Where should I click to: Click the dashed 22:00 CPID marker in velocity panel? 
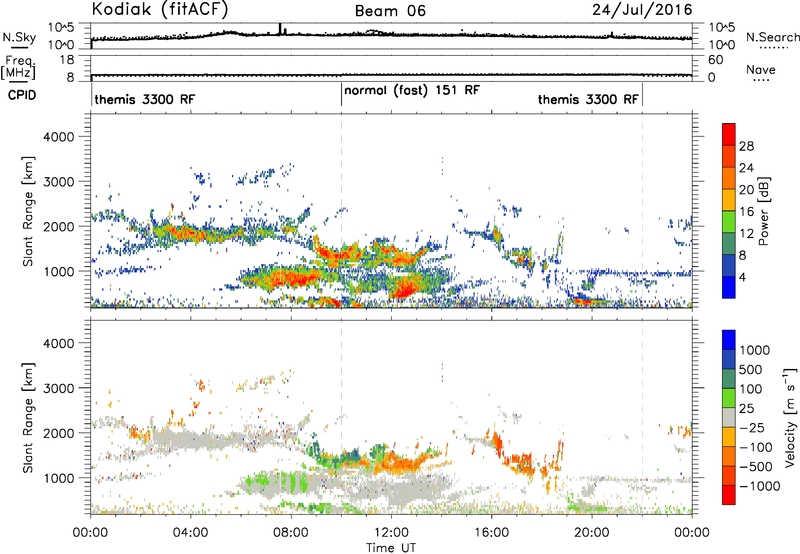click(x=642, y=417)
